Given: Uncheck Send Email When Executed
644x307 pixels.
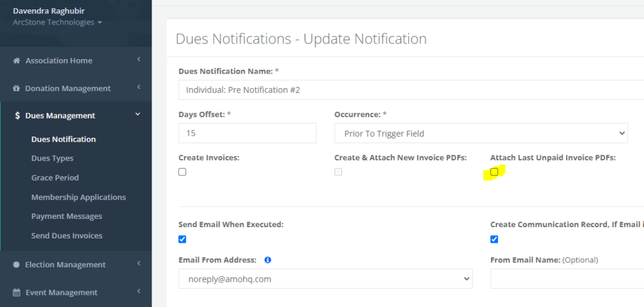Looking at the screenshot, I should tap(182, 239).
